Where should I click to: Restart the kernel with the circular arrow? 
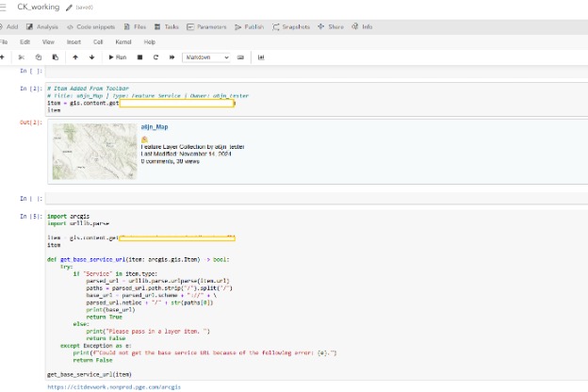pyautogui.click(x=155, y=57)
